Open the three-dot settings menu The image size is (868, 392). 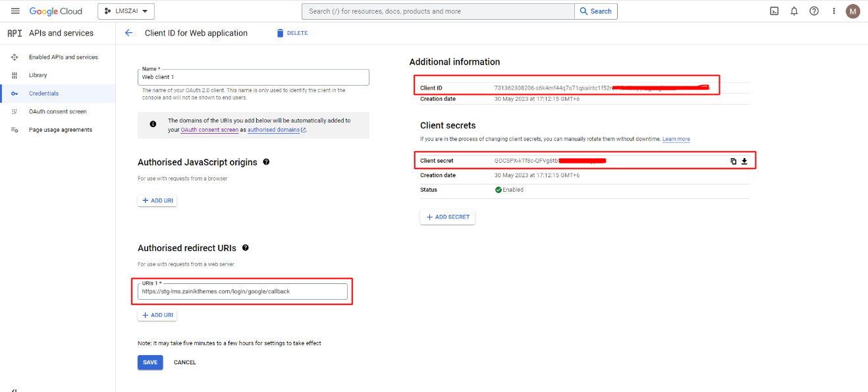(x=834, y=11)
